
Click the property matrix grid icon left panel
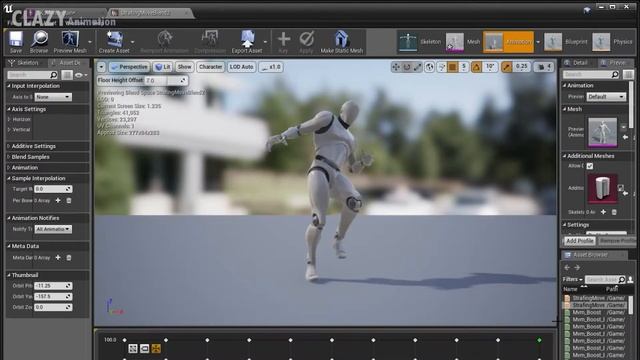[67, 75]
